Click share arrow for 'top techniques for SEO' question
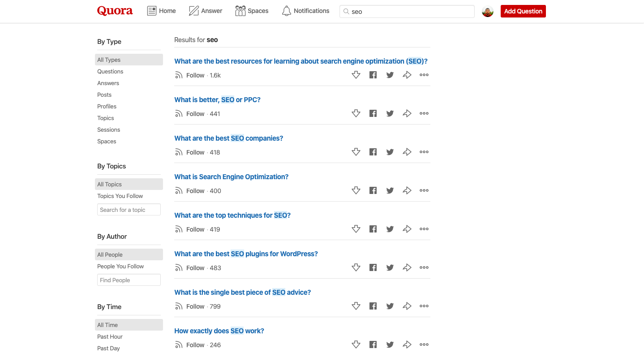Image resolution: width=644 pixels, height=353 pixels. coord(407,229)
